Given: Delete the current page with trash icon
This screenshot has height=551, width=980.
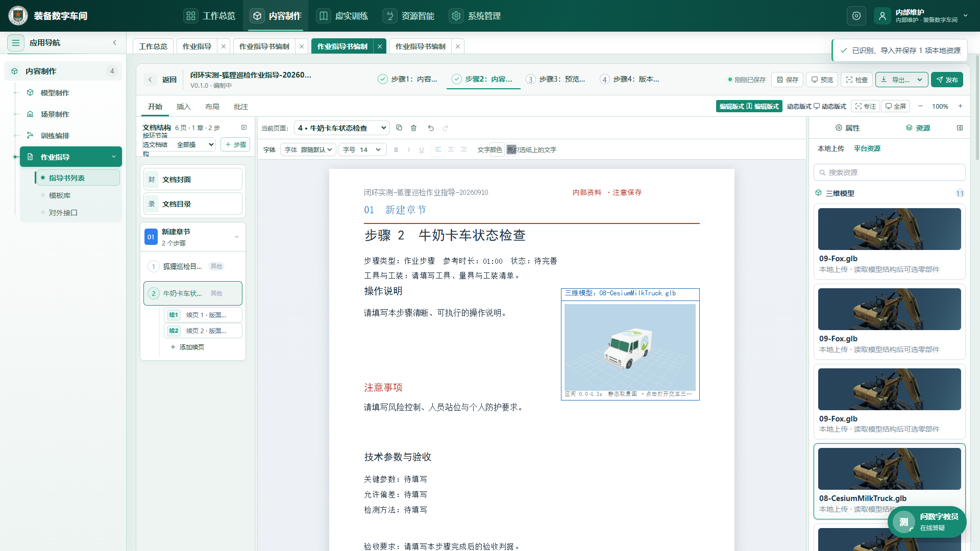Looking at the screenshot, I should coord(414,128).
